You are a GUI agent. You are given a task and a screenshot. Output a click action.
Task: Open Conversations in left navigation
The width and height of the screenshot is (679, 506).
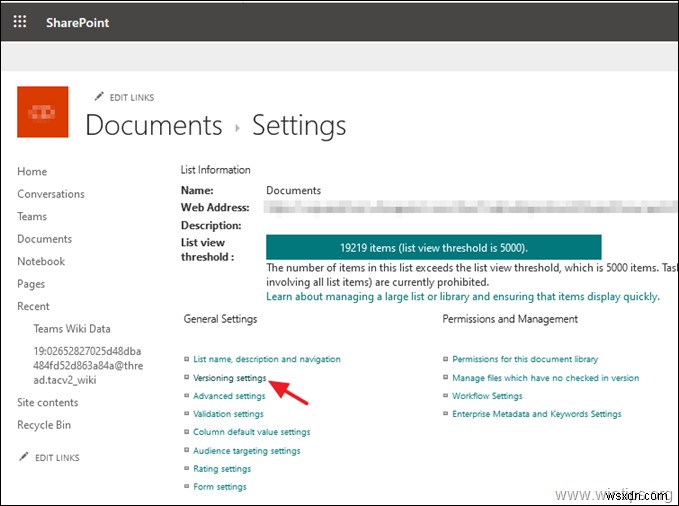tap(51, 194)
